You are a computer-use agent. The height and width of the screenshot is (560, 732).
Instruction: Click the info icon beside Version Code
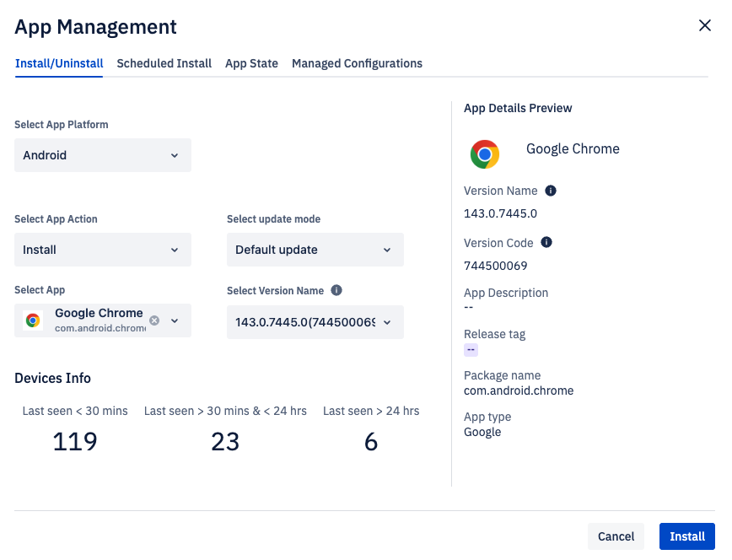546,243
